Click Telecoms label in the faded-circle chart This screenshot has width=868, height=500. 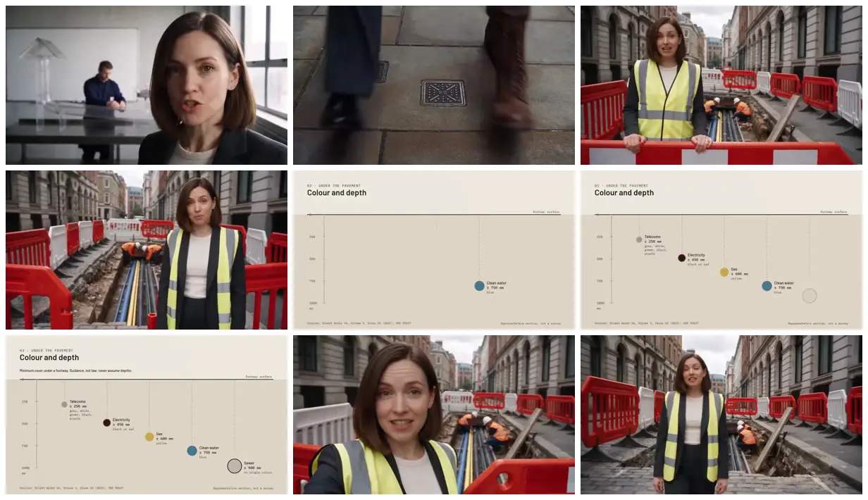coord(652,237)
